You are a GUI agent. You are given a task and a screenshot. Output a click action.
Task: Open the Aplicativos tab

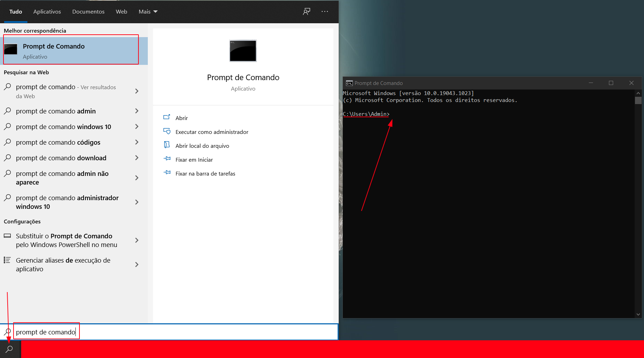pyautogui.click(x=47, y=11)
